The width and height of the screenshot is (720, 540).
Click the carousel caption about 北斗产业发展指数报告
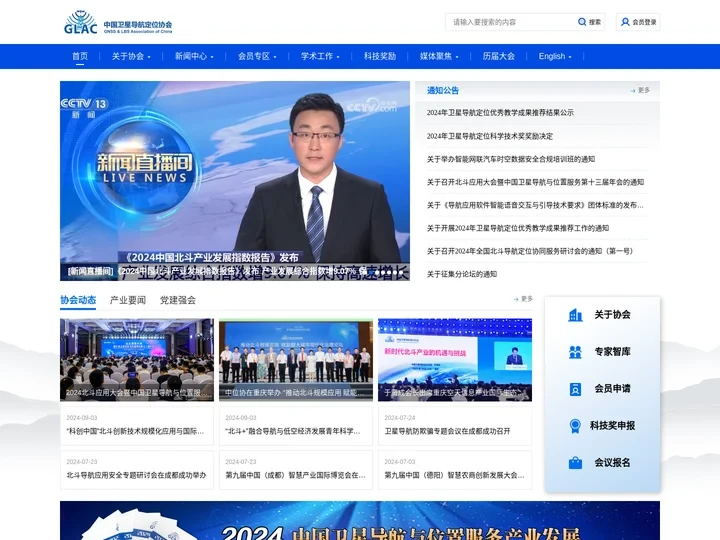217,271
